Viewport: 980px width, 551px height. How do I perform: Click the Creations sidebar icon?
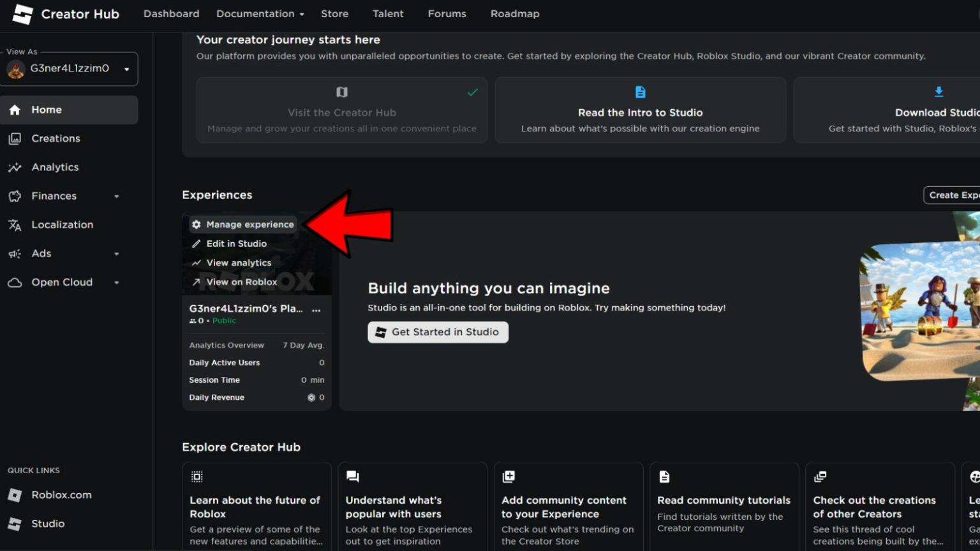pos(15,138)
